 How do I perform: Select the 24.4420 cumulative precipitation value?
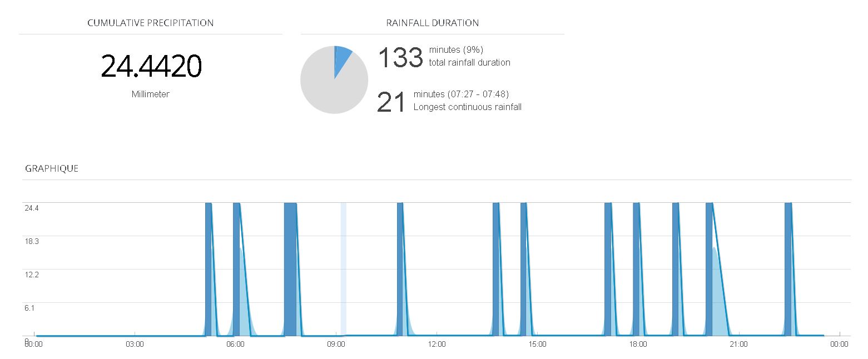pos(151,66)
